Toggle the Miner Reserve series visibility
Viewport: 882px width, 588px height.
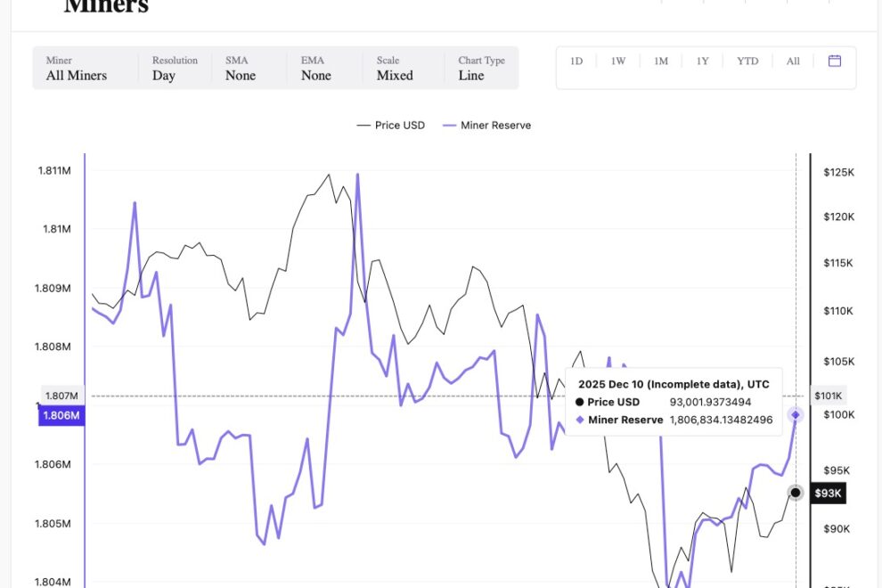pos(486,125)
